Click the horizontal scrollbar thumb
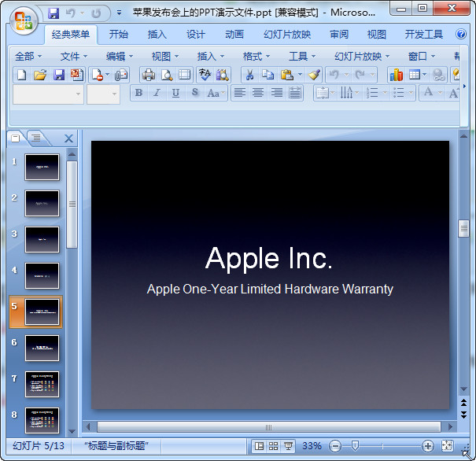The image size is (476, 461). pyautogui.click(x=268, y=426)
